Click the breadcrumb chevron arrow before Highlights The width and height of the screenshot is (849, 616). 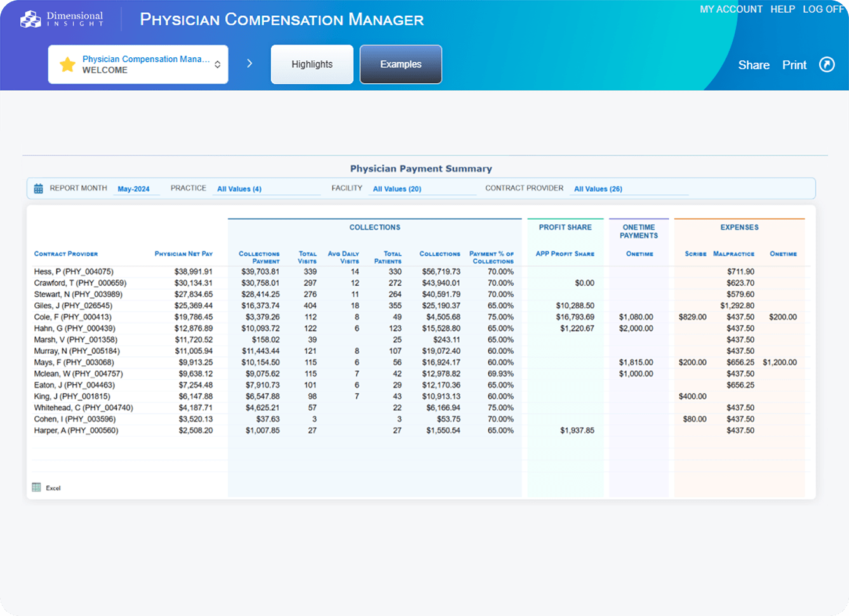(x=250, y=64)
